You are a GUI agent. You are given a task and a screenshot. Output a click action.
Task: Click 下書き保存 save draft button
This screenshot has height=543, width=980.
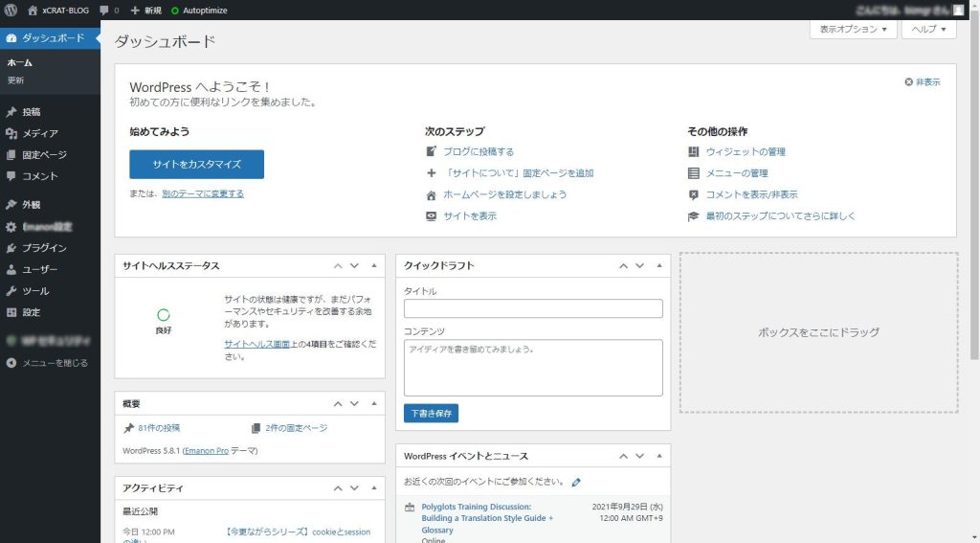point(432,414)
